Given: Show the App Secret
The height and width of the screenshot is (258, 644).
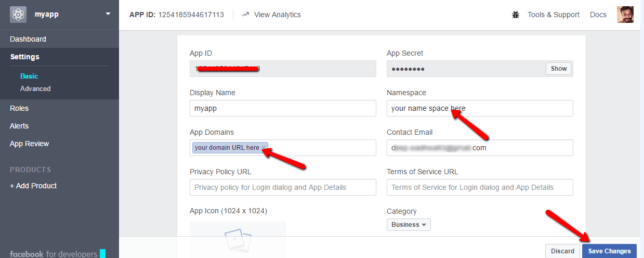Looking at the screenshot, I should pos(559,69).
